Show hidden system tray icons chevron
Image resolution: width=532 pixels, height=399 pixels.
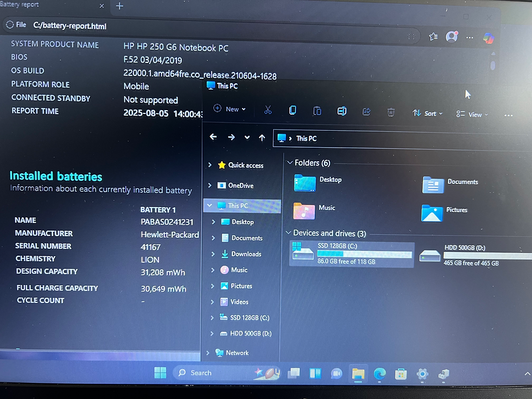(x=527, y=374)
